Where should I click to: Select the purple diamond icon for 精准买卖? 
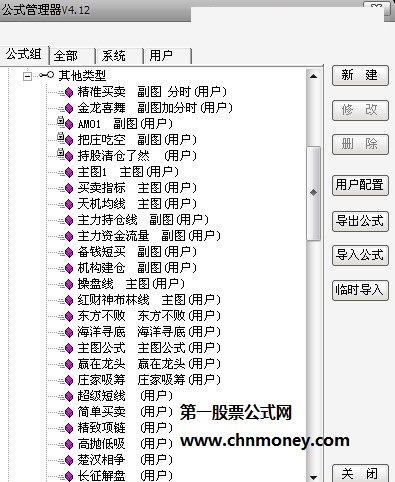pyautogui.click(x=69, y=92)
